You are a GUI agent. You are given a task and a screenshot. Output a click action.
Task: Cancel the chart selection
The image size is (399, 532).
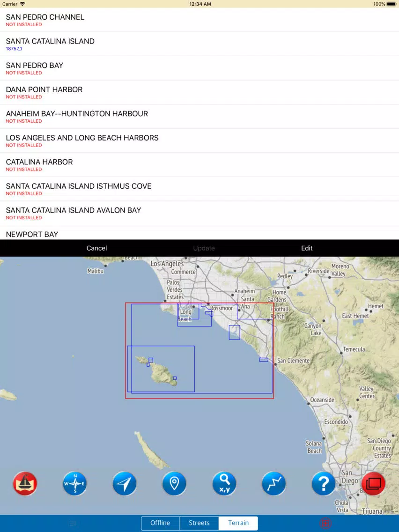(96, 248)
